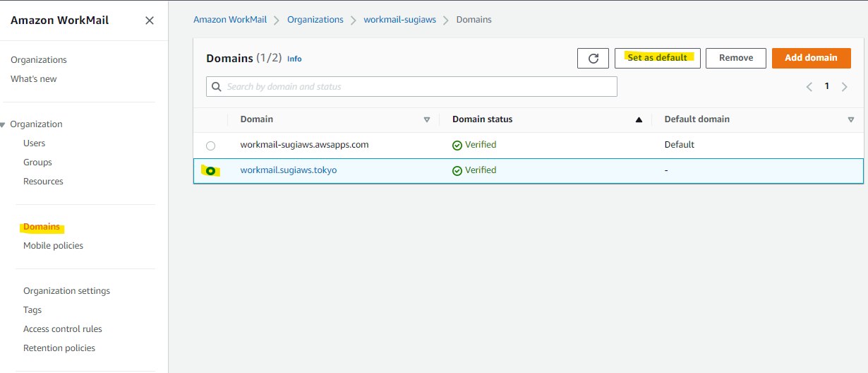
Task: Click the workmail-sugiaws.awsapps.com domain name
Action: coord(304,145)
